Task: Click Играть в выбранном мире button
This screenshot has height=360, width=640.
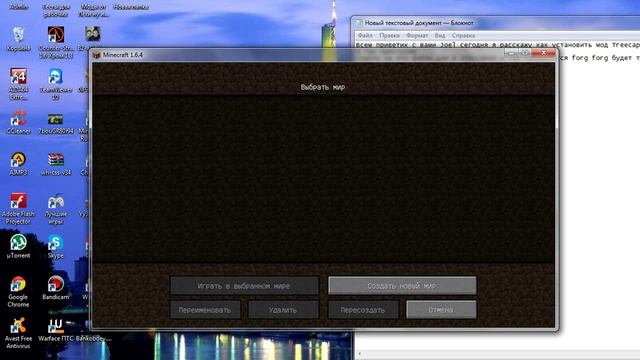Action: (244, 286)
